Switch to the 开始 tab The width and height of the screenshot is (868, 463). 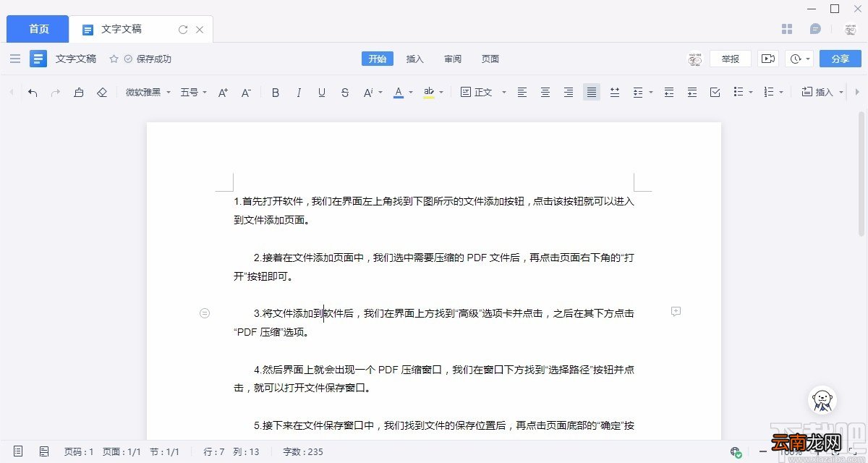click(378, 59)
